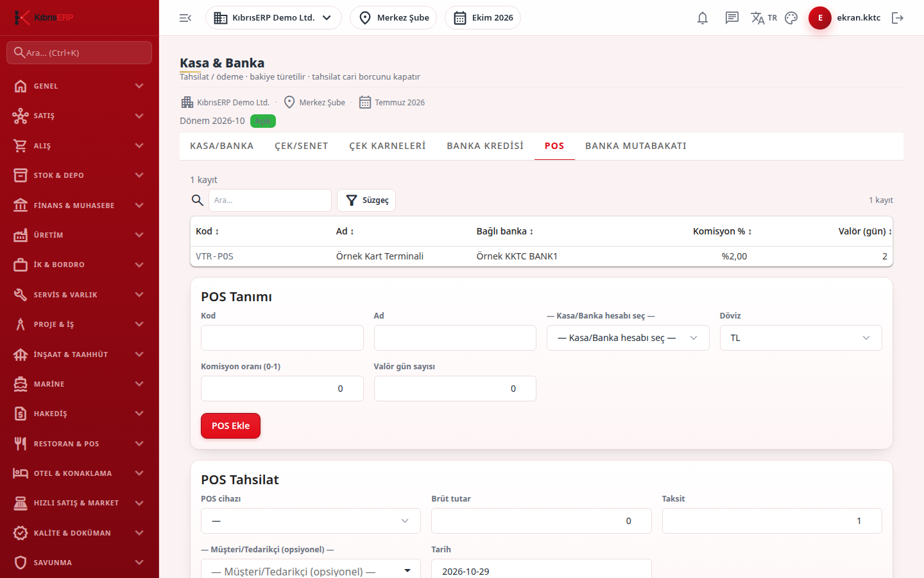The height and width of the screenshot is (578, 924).
Task: Click the Süzgeç filter button
Action: click(366, 200)
